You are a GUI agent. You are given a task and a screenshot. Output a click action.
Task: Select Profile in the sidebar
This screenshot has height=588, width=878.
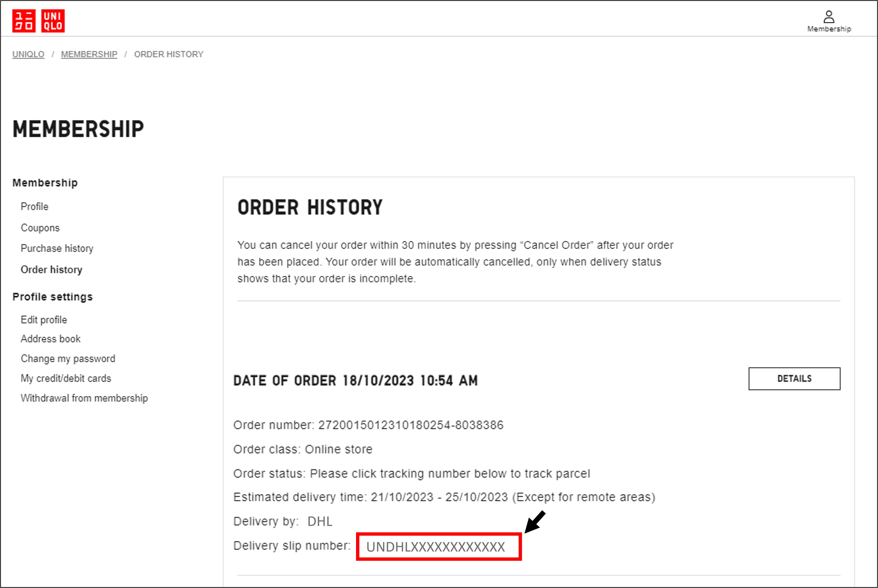[35, 207]
